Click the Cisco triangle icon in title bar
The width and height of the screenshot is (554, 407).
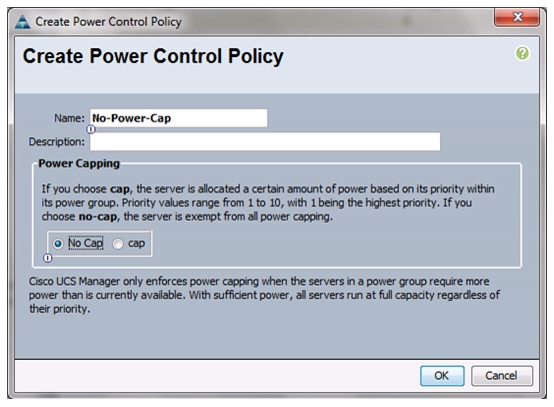[x=23, y=22]
